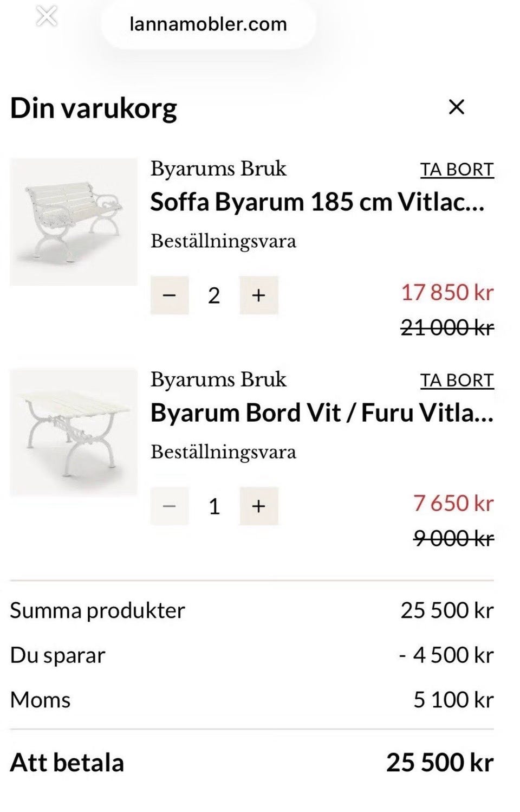Tap the Byarums Bruk brand above the table
The height and width of the screenshot is (812, 520).
[x=218, y=379]
